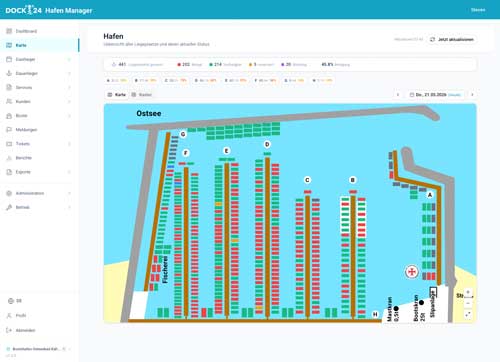This screenshot has height=362, width=500.
Task: Click the DE language globe icon
Action: tap(10, 301)
